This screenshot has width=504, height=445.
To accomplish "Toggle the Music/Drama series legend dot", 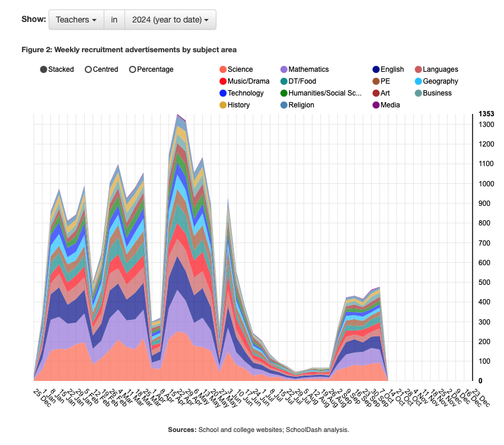I will coord(223,81).
